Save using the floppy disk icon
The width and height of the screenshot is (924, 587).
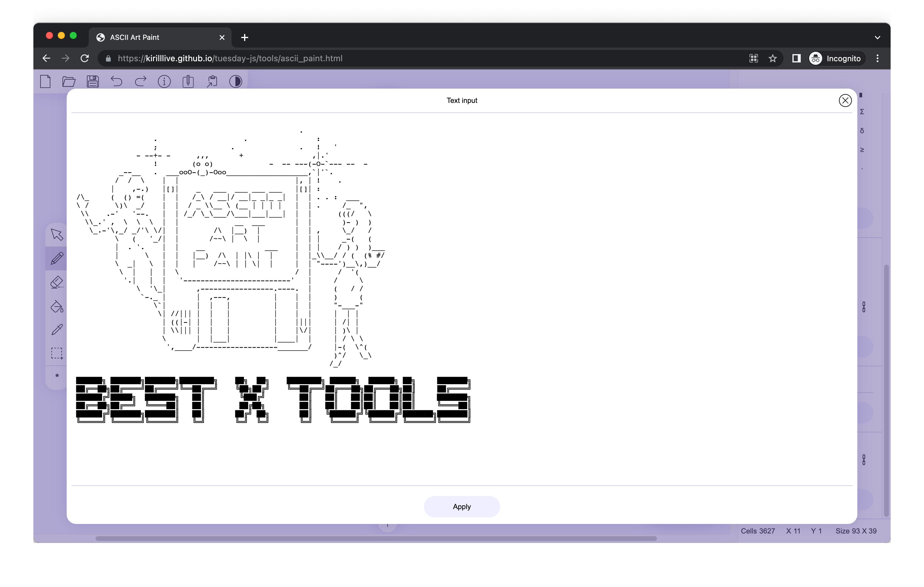click(x=93, y=81)
